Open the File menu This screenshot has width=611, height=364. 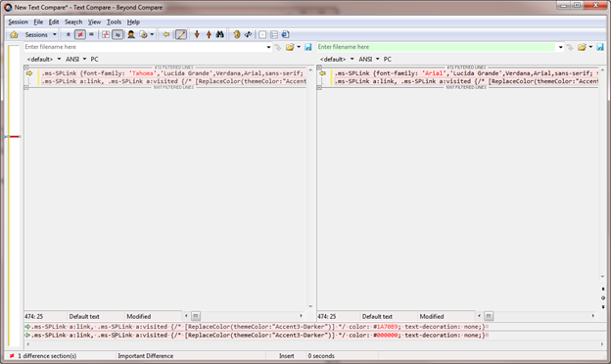click(38, 22)
